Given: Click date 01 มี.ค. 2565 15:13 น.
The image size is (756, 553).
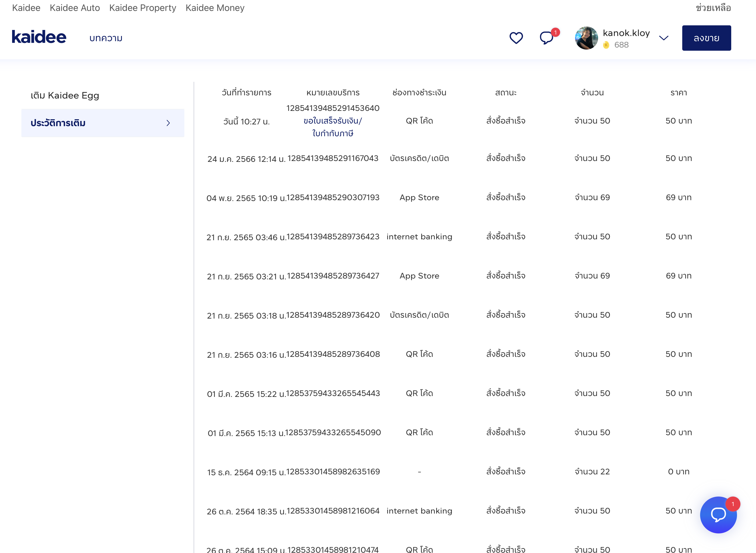Looking at the screenshot, I should tap(246, 433).
